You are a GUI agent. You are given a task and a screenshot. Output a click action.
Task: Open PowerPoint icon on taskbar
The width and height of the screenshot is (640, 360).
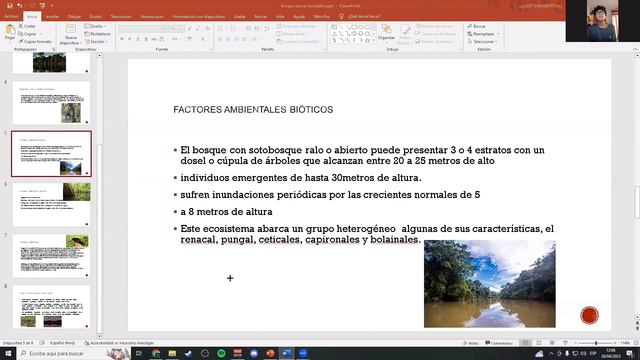270,353
